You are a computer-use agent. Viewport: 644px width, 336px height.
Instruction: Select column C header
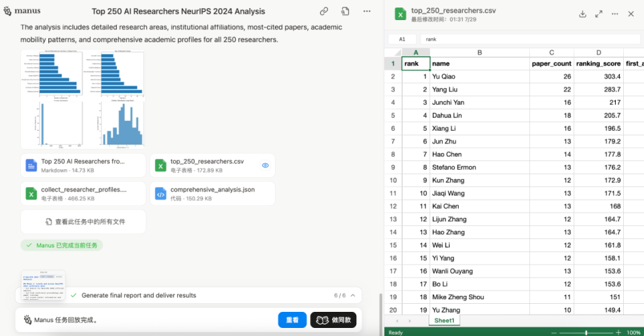(x=551, y=52)
